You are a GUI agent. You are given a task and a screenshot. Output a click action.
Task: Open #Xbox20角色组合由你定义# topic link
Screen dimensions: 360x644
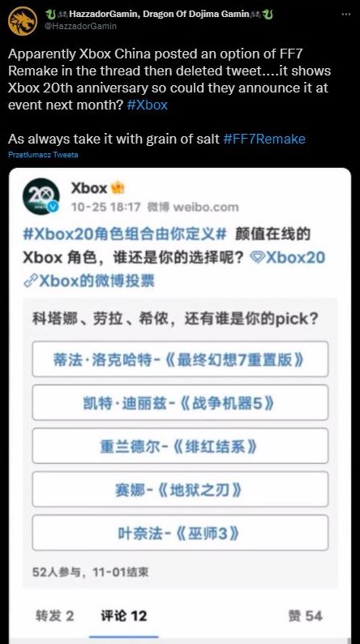125,234
